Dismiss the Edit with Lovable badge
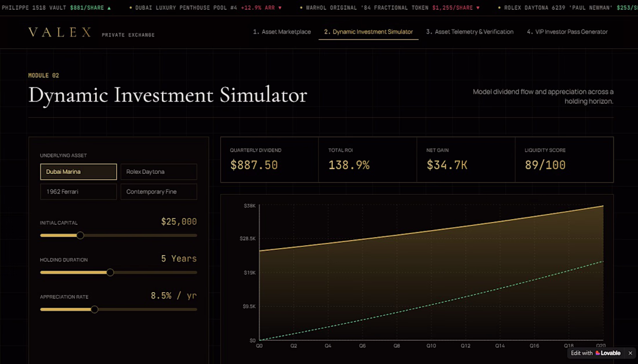638x364 pixels. (x=630, y=353)
